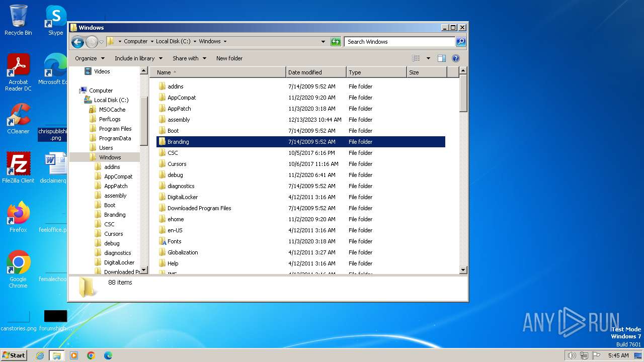Expand the arrow after Windows breadcrumb
This screenshot has width=644, height=362.
[225, 41]
